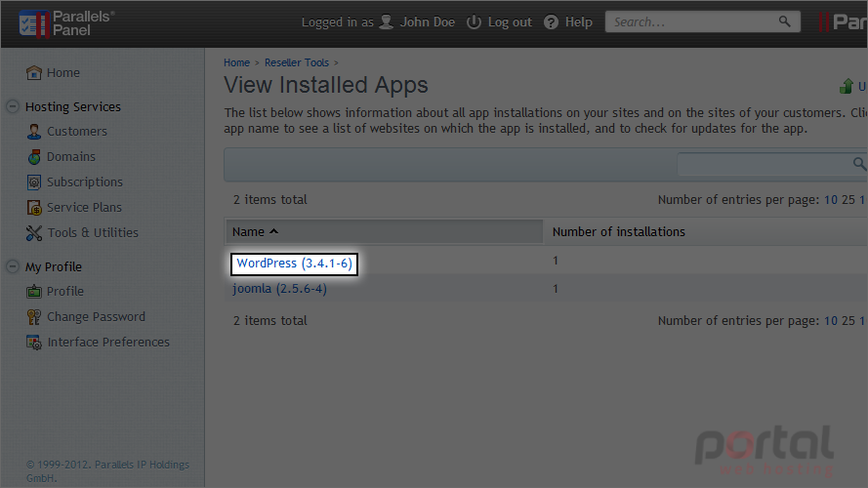Open Tools & Utilities in the sidebar
The image size is (868, 488).
click(x=93, y=233)
